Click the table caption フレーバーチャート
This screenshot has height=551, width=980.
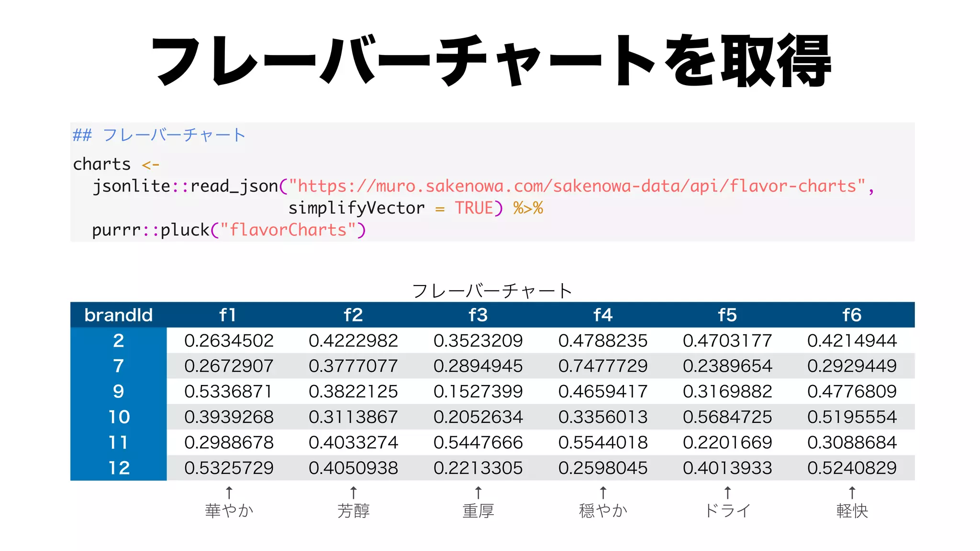click(x=492, y=291)
